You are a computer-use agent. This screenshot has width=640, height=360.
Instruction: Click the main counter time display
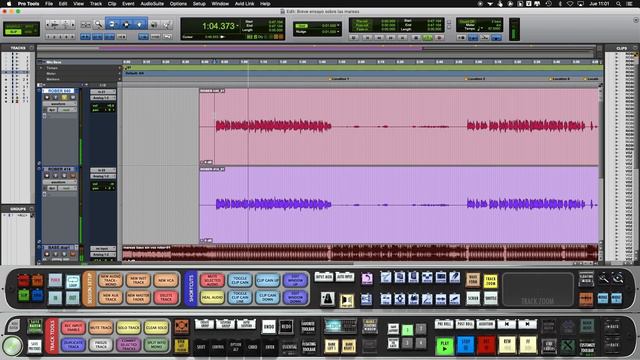218,26
